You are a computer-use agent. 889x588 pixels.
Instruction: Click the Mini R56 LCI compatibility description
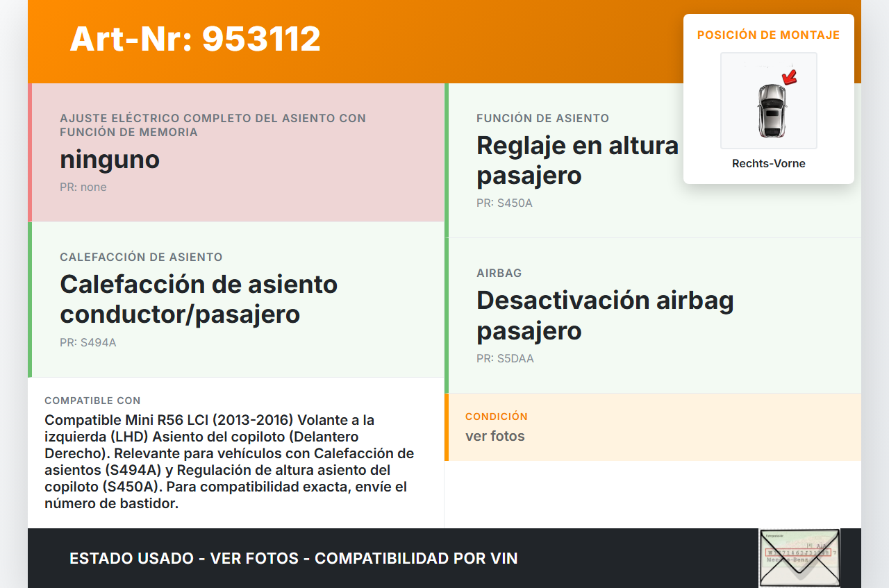tap(229, 462)
